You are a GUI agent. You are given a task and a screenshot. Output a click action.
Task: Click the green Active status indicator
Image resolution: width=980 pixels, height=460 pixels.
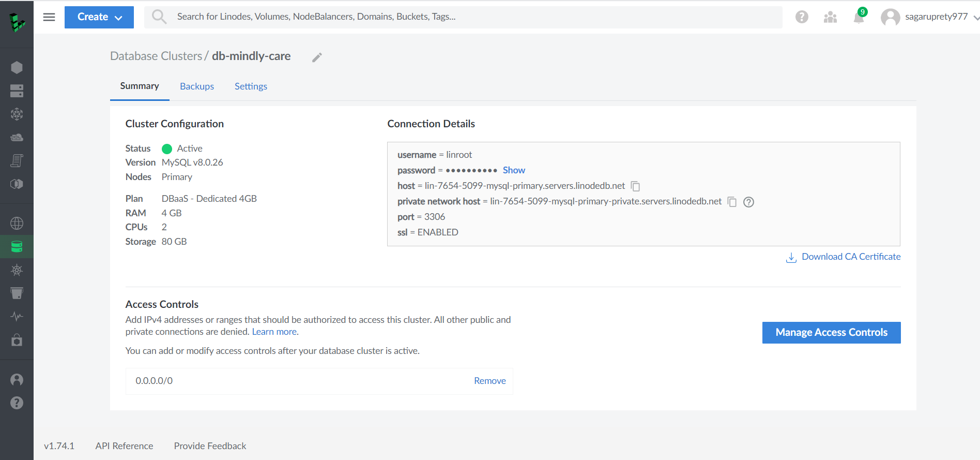(166, 149)
